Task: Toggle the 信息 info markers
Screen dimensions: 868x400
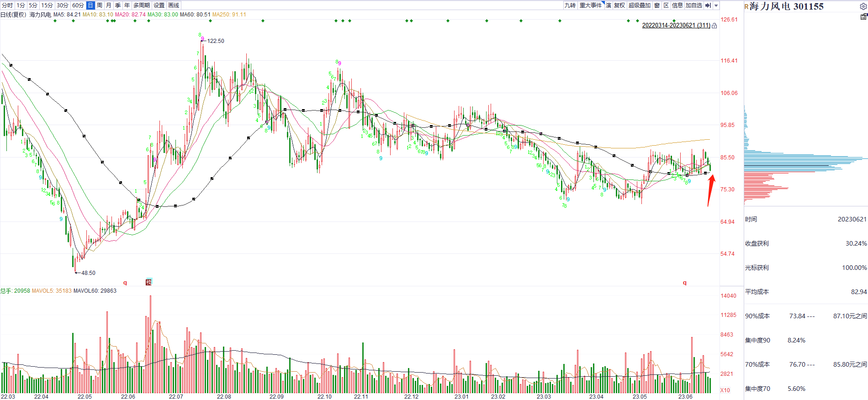Action: click(x=677, y=5)
